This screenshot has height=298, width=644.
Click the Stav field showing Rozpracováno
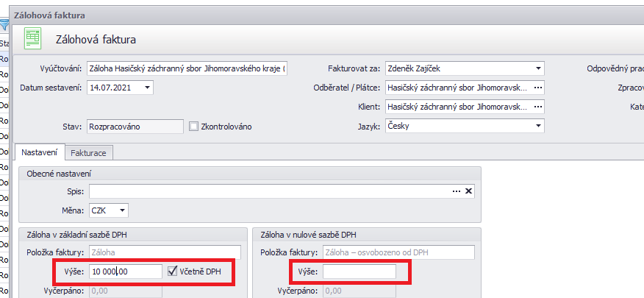[x=135, y=126]
